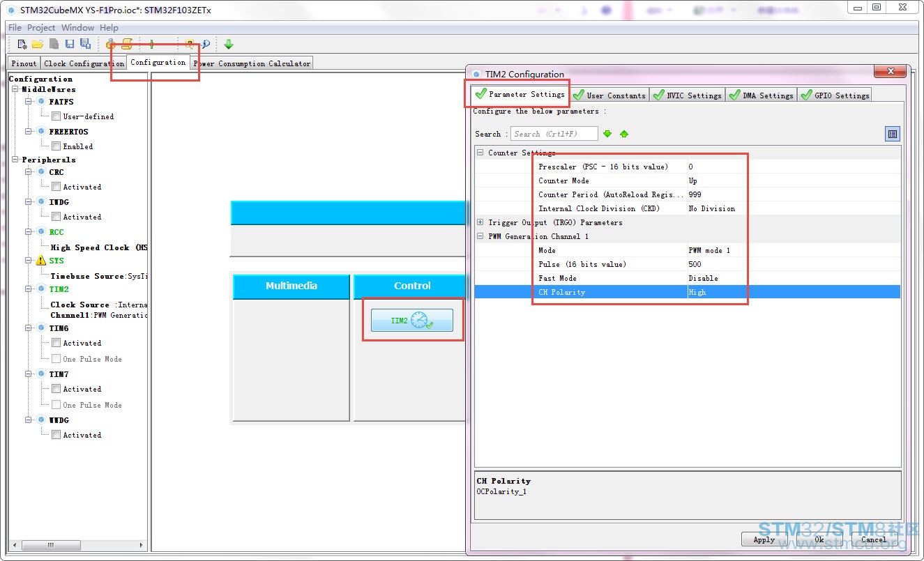The height and width of the screenshot is (561, 924).
Task: Click the New Project toolbar icon
Action: tap(22, 44)
